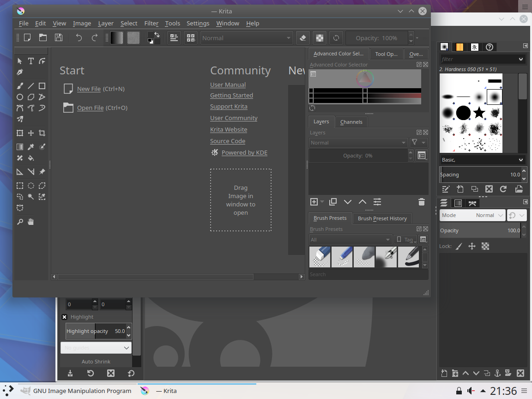Click the New File link

(89, 89)
